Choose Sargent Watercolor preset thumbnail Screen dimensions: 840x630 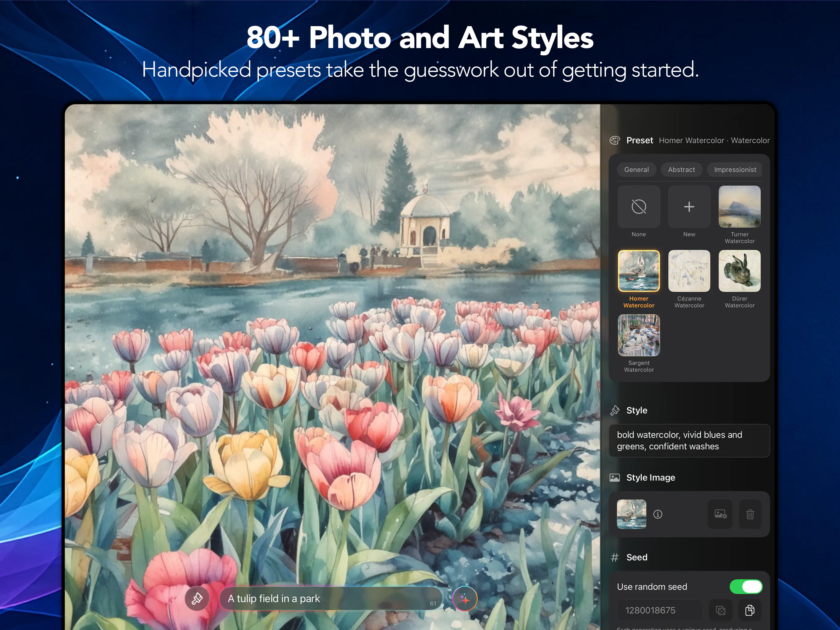coord(639,335)
